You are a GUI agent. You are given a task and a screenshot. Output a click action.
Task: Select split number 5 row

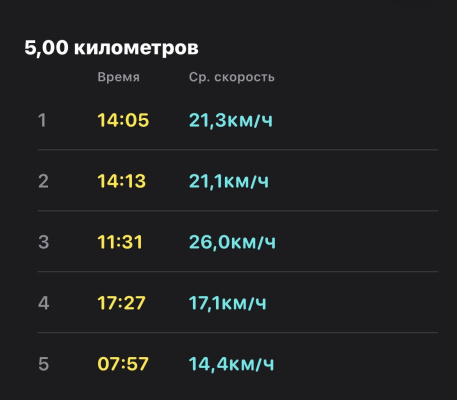pyautogui.click(x=238, y=363)
